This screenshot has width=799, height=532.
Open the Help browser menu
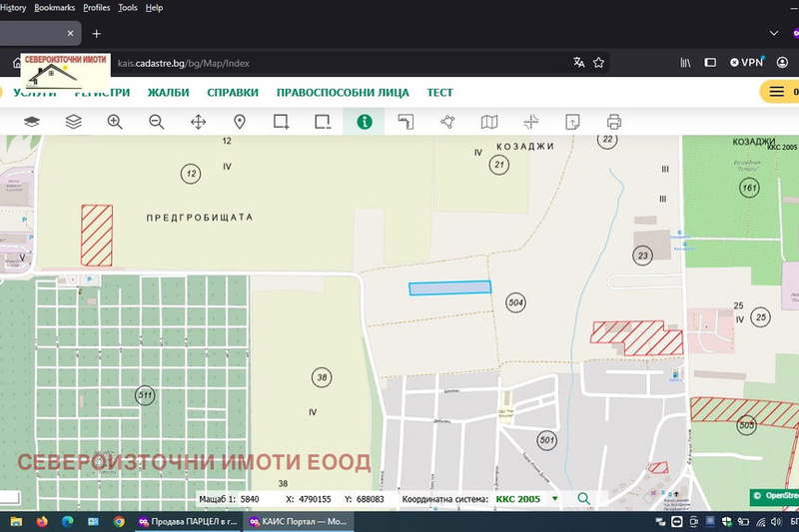[x=154, y=8]
